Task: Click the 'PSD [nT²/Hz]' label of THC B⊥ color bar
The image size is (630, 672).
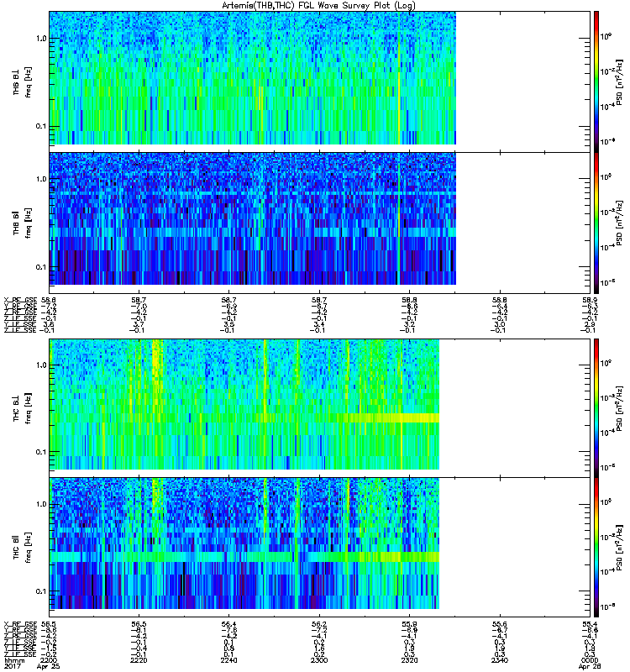Action: coord(619,408)
